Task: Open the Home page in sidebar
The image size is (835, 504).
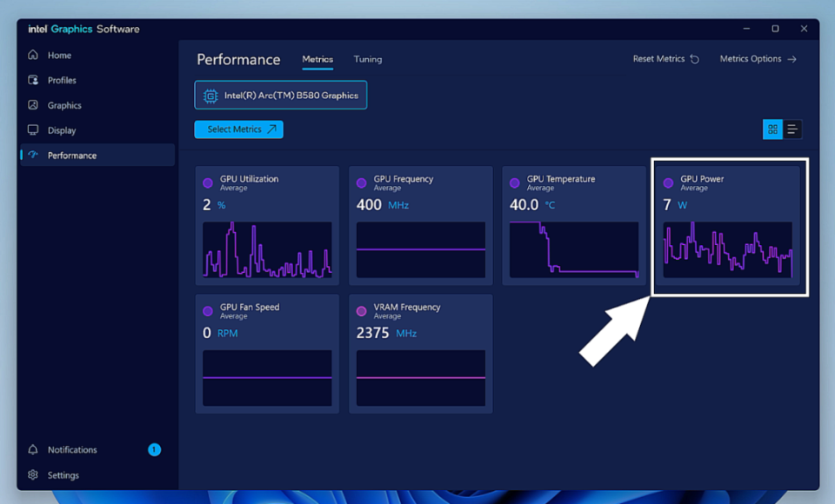Action: click(x=97, y=56)
